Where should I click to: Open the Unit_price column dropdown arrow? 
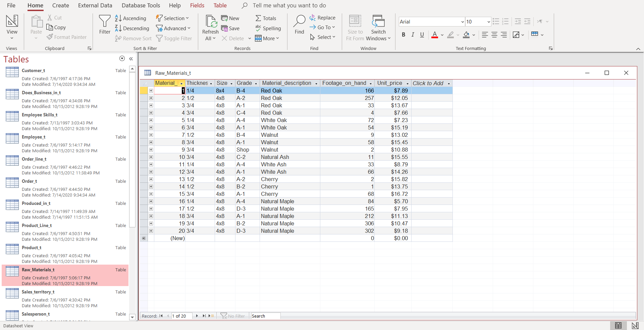click(x=408, y=84)
